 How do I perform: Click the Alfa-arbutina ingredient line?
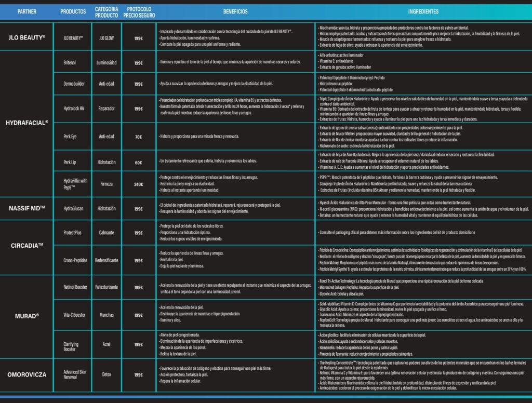point(341,55)
